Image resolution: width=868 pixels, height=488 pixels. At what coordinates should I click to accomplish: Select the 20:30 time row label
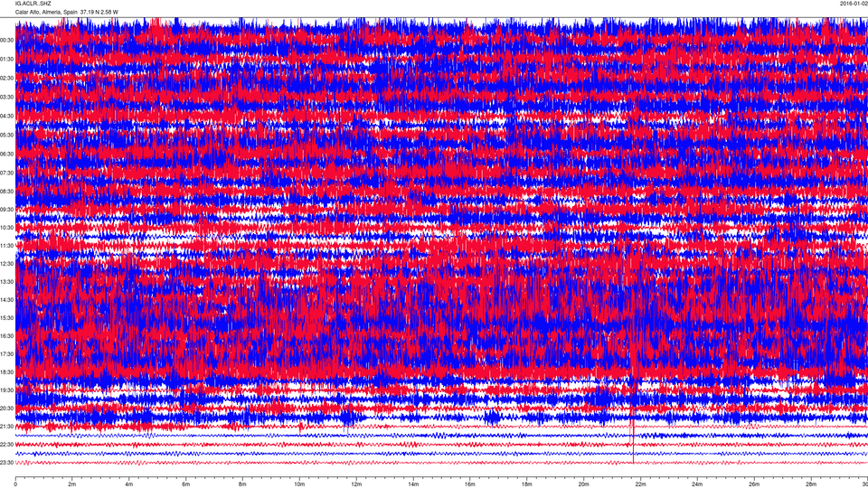[6, 408]
